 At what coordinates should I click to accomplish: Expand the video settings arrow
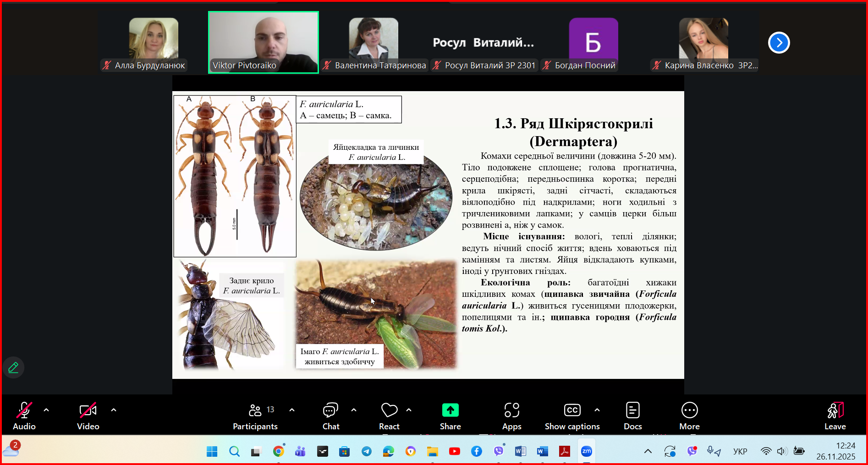[114, 410]
